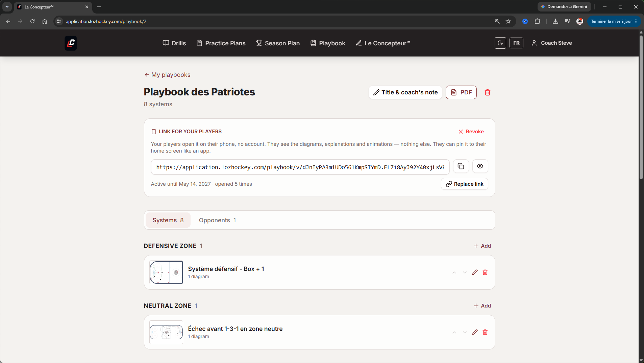Add a system to Neutral Zone
Image resolution: width=644 pixels, height=363 pixels.
click(x=482, y=306)
